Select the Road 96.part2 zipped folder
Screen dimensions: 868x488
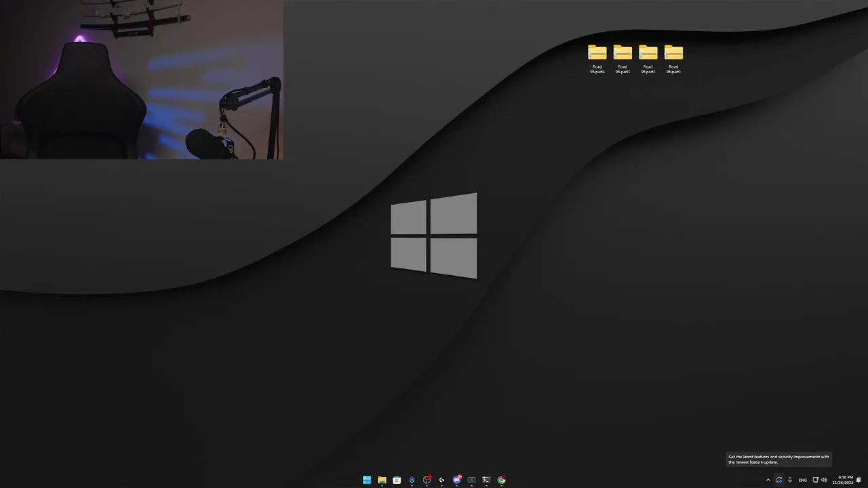click(648, 59)
